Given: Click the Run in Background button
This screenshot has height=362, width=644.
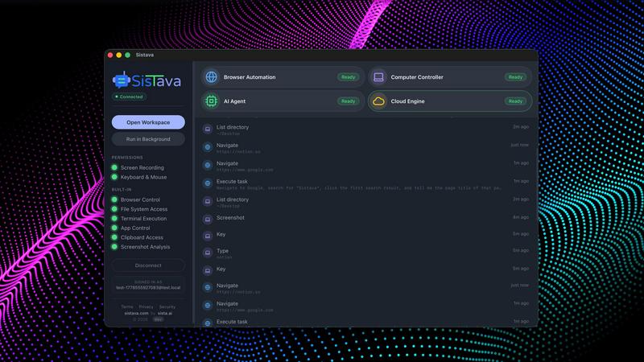Looking at the screenshot, I should coord(148,139).
